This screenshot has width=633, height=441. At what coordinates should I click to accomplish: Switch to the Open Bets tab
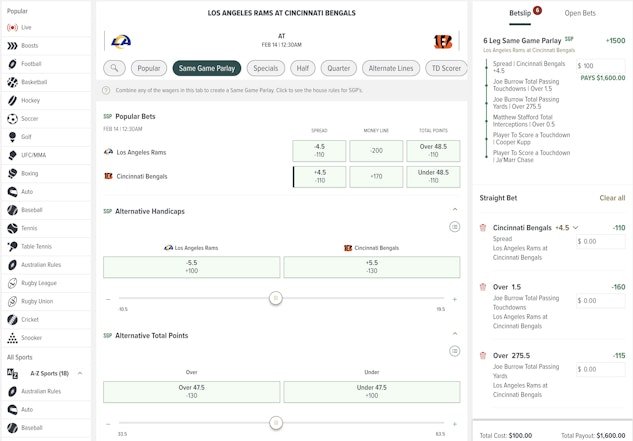tap(580, 13)
